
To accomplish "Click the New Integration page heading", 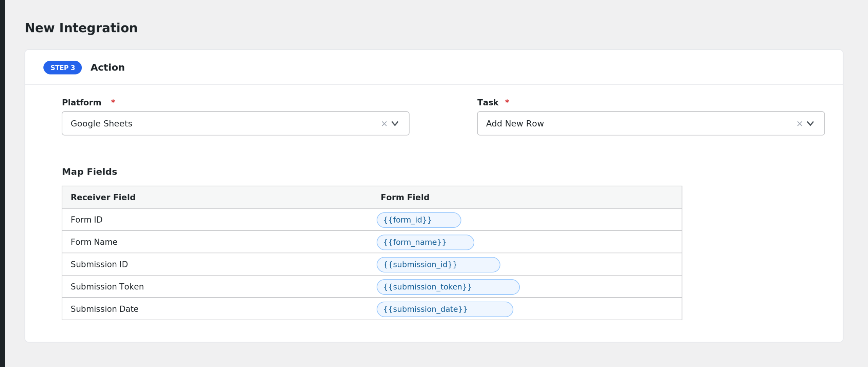I will point(81,28).
